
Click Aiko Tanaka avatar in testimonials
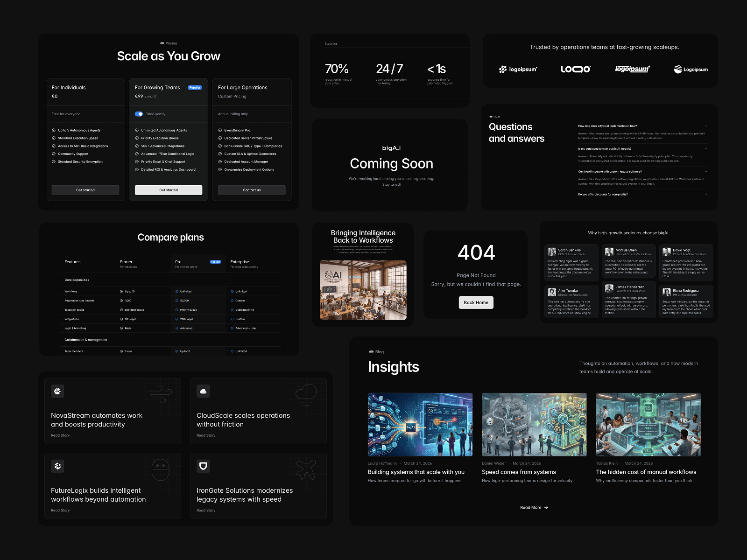coord(552,292)
